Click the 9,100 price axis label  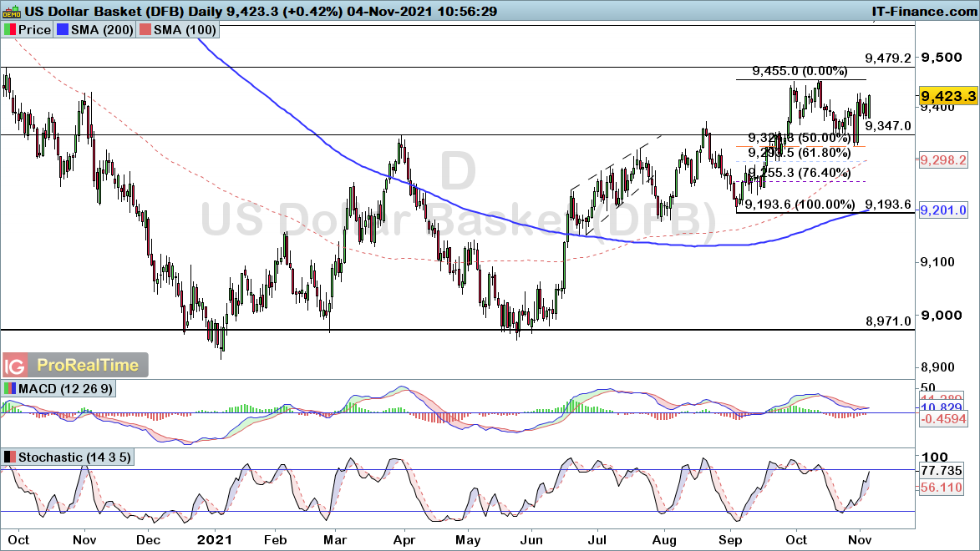(x=937, y=262)
